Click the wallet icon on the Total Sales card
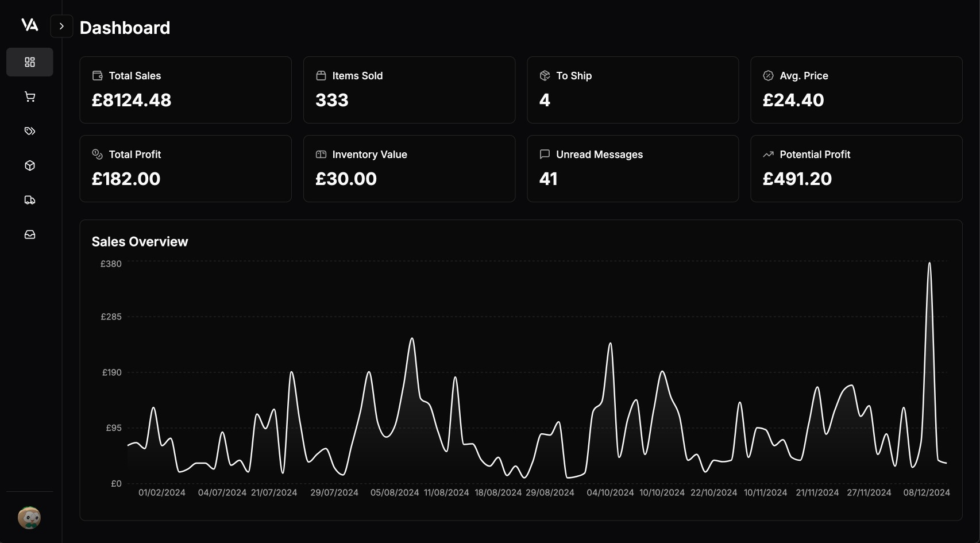The image size is (980, 543). (97, 75)
